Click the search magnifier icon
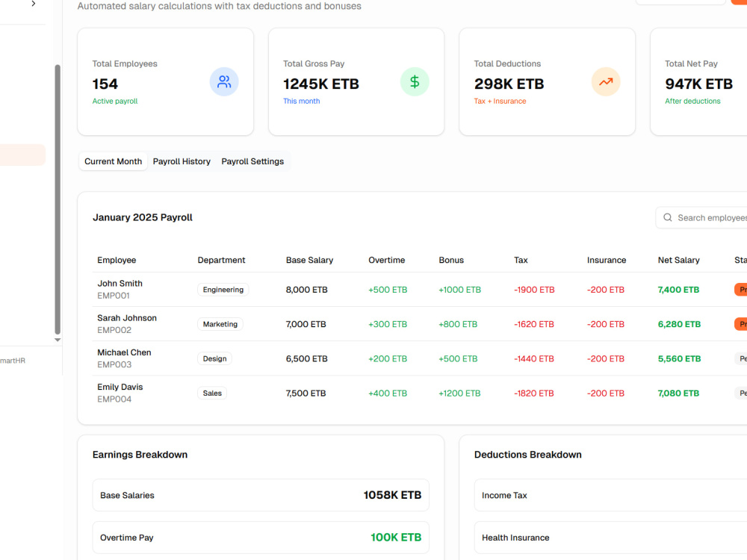The width and height of the screenshot is (747, 560). click(x=667, y=217)
